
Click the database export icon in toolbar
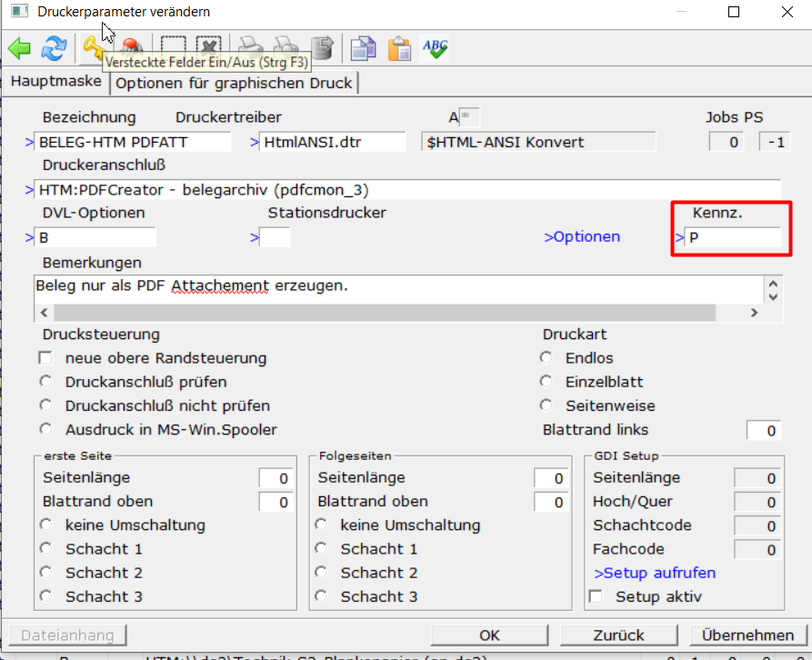click(321, 48)
